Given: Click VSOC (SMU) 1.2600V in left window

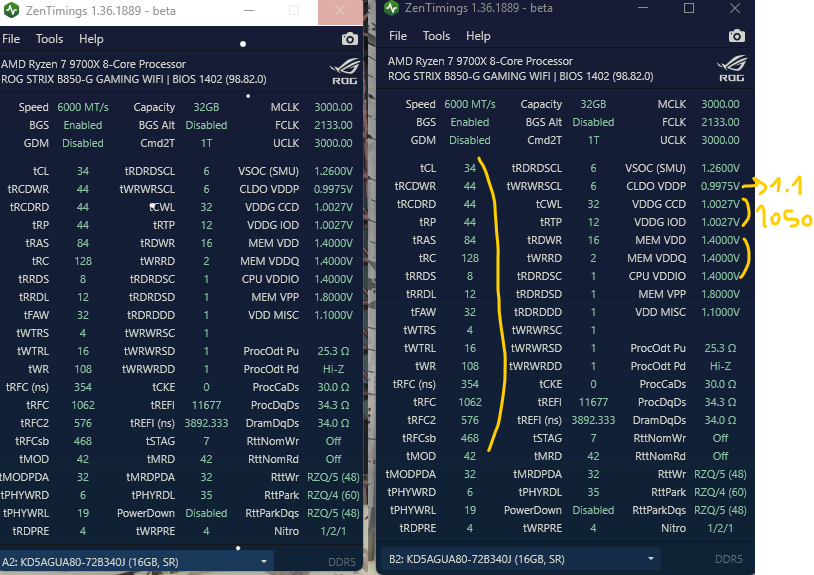Looking at the screenshot, I should (x=333, y=171).
